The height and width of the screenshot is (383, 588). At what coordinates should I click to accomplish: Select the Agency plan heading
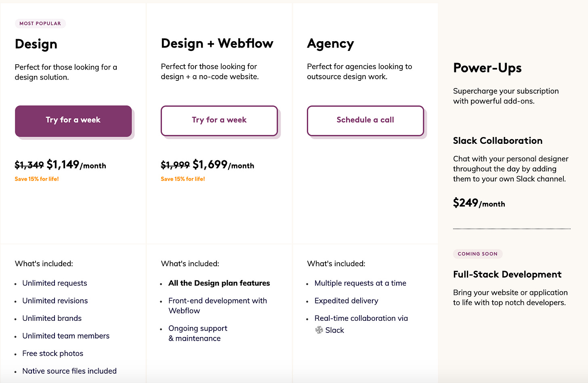330,44
